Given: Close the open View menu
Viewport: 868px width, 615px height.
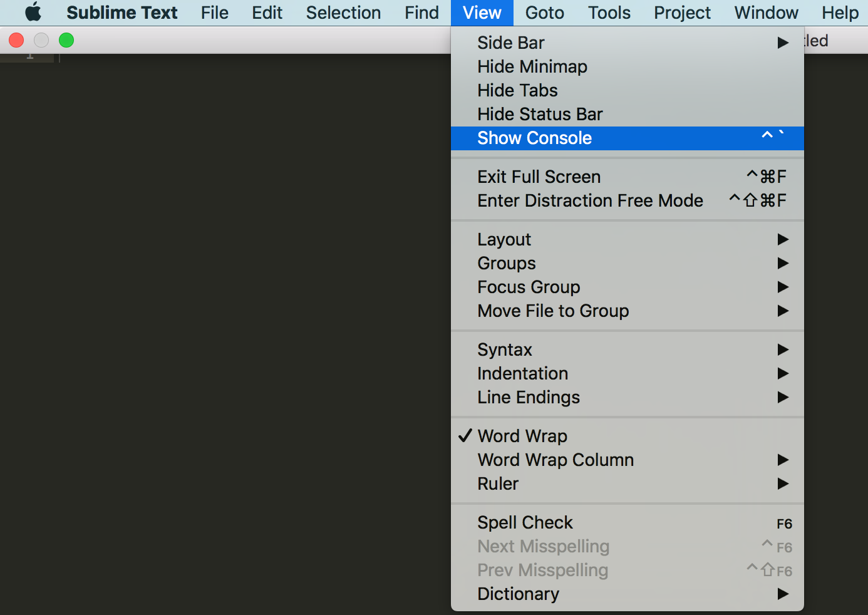Looking at the screenshot, I should (482, 13).
